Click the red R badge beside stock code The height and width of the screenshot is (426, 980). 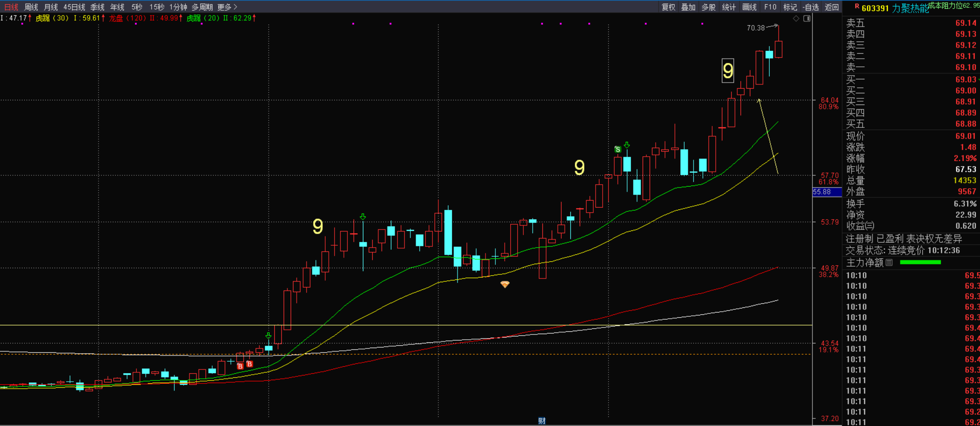click(x=857, y=6)
